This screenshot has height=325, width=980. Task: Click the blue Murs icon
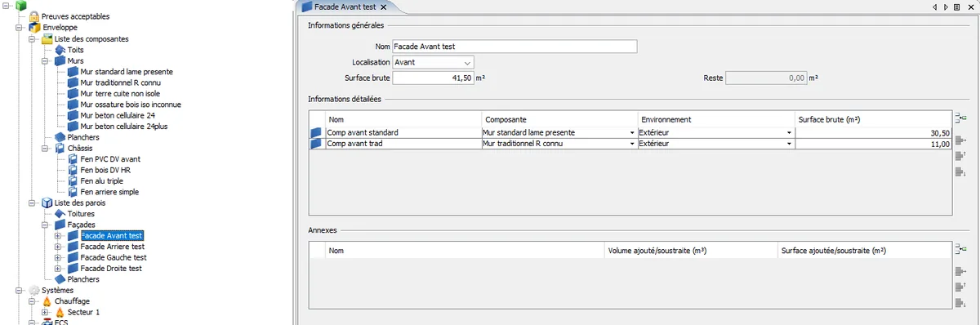tap(60, 60)
